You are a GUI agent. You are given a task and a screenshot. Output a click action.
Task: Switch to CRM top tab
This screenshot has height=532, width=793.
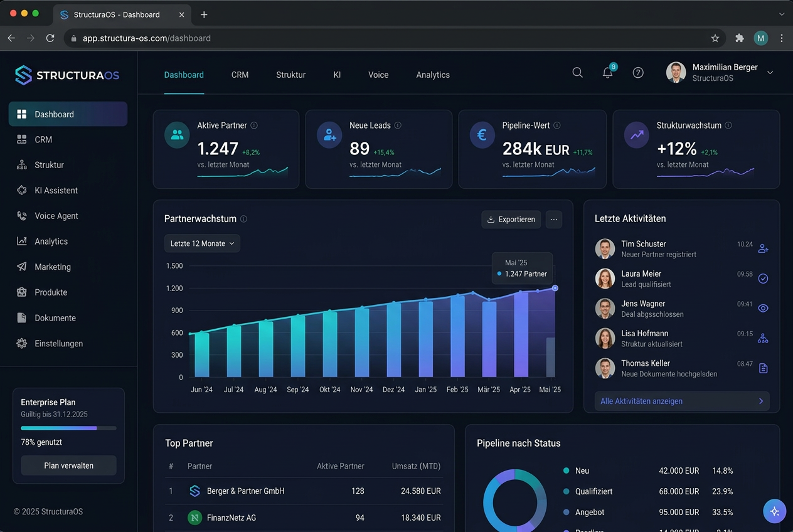click(x=240, y=75)
